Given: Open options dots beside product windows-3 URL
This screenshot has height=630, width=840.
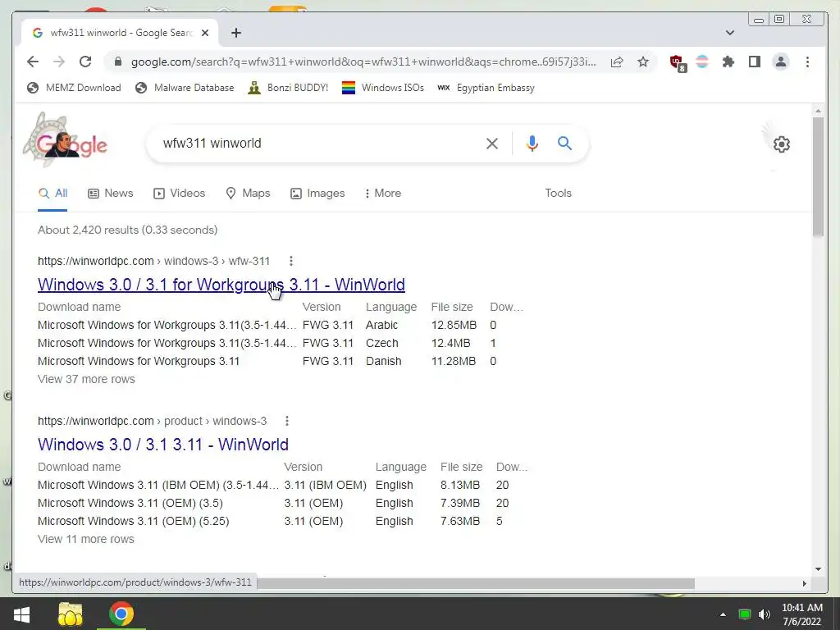Looking at the screenshot, I should [287, 421].
